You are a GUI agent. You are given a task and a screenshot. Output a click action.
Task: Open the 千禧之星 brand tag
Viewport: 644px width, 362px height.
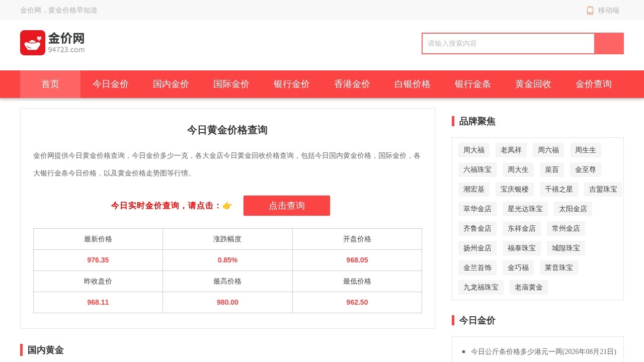pyautogui.click(x=559, y=189)
